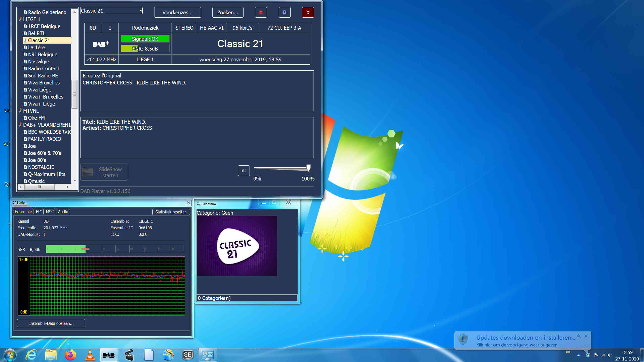Click the Classic 21 slideshow image
This screenshot has height=362, width=644.
click(x=237, y=246)
